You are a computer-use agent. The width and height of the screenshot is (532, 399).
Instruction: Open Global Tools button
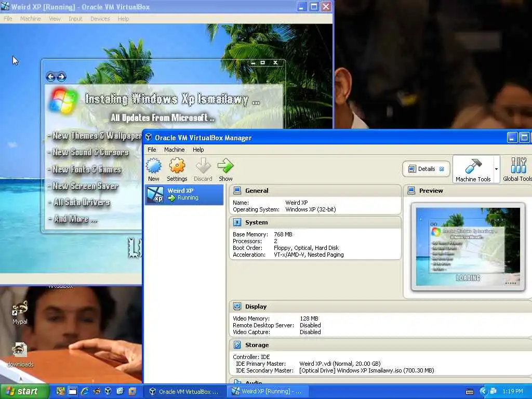pos(518,169)
